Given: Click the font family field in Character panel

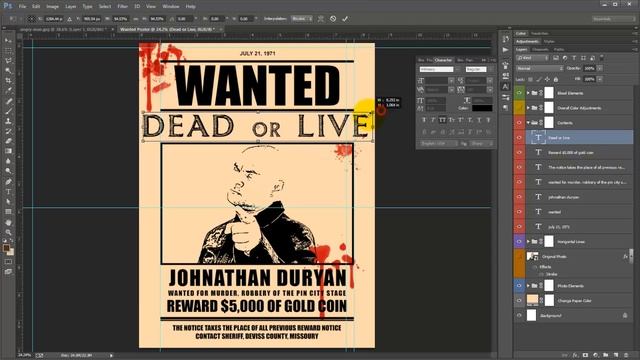Looking at the screenshot, I should [x=436, y=69].
